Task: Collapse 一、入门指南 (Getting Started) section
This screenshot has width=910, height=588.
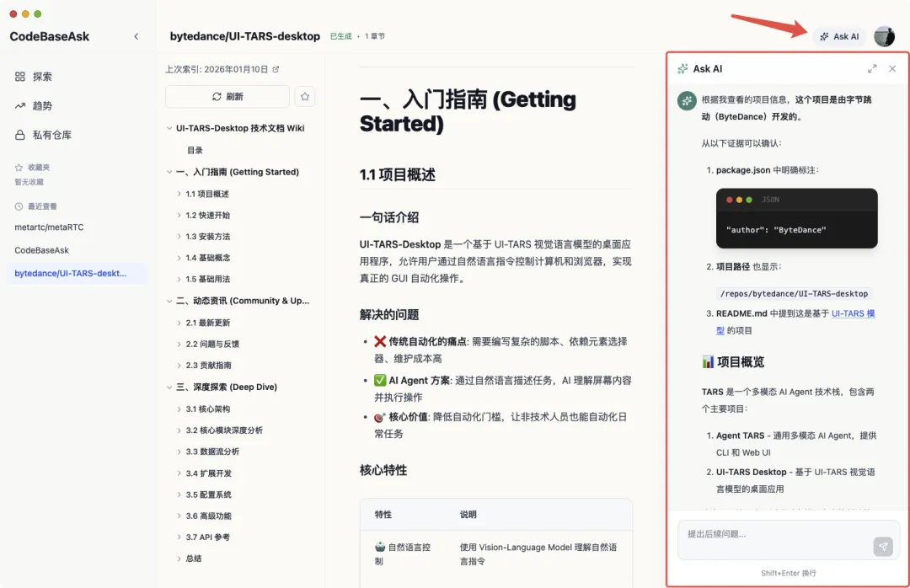Action: (169, 172)
